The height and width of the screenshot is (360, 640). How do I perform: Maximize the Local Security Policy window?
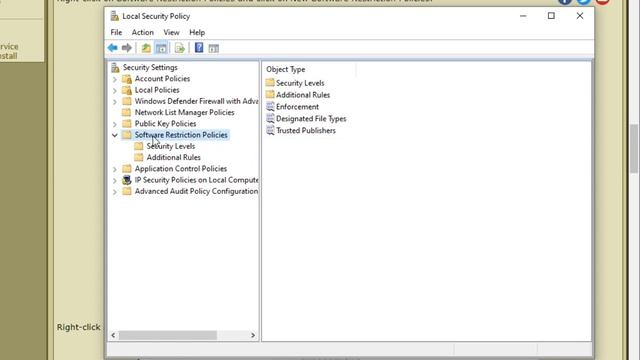[551, 16]
